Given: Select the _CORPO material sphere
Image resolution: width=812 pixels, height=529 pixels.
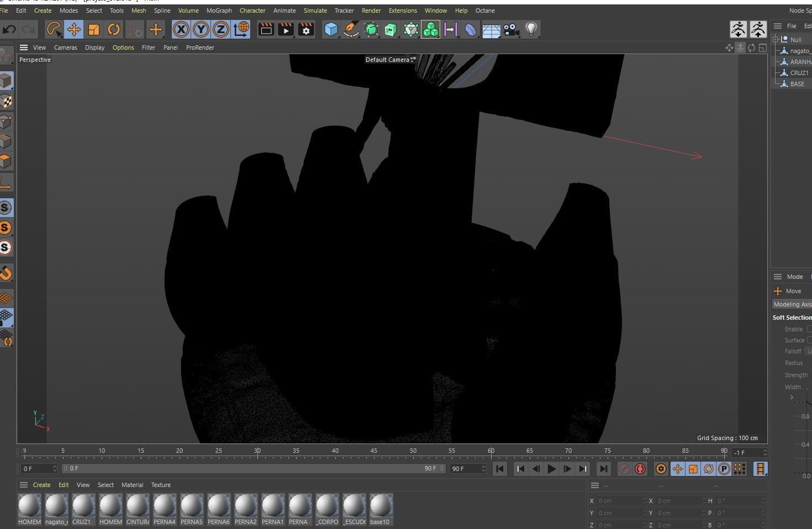Looking at the screenshot, I should click(326, 510).
